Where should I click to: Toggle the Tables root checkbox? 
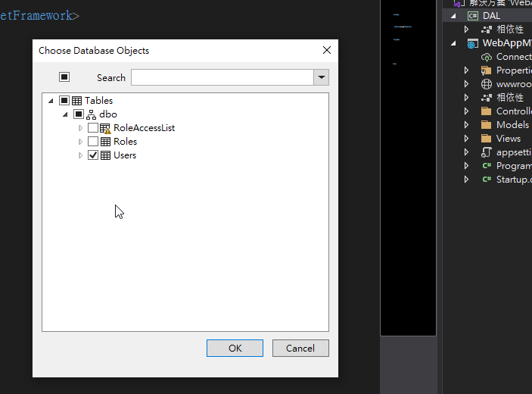64,101
